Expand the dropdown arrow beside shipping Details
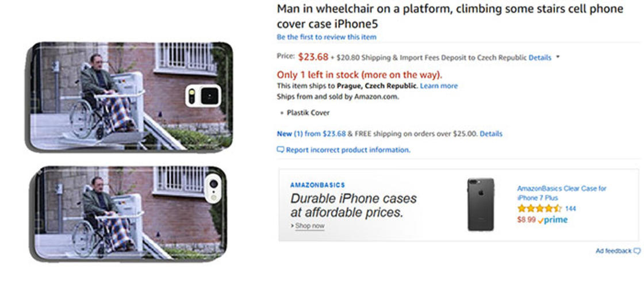The image size is (644, 288). pyautogui.click(x=558, y=57)
